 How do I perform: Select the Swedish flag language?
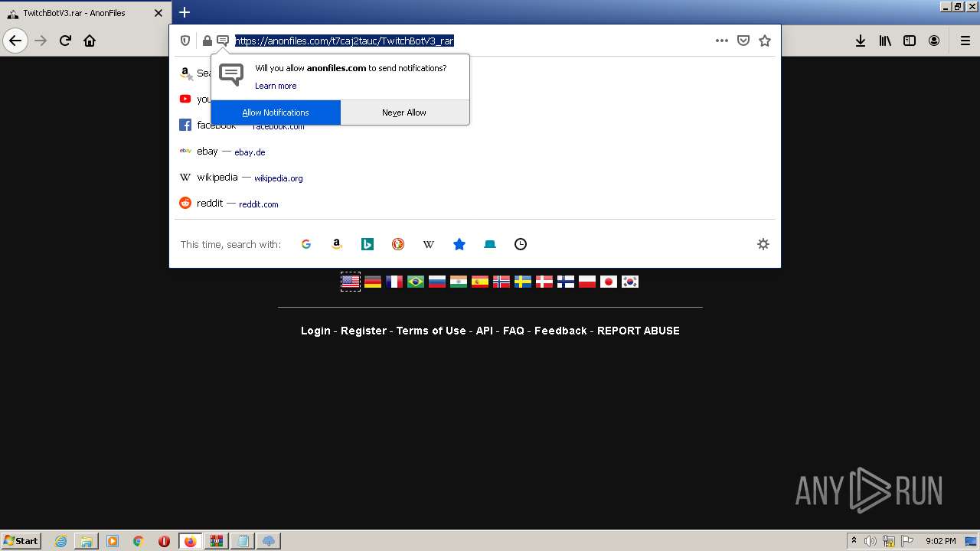click(x=523, y=282)
